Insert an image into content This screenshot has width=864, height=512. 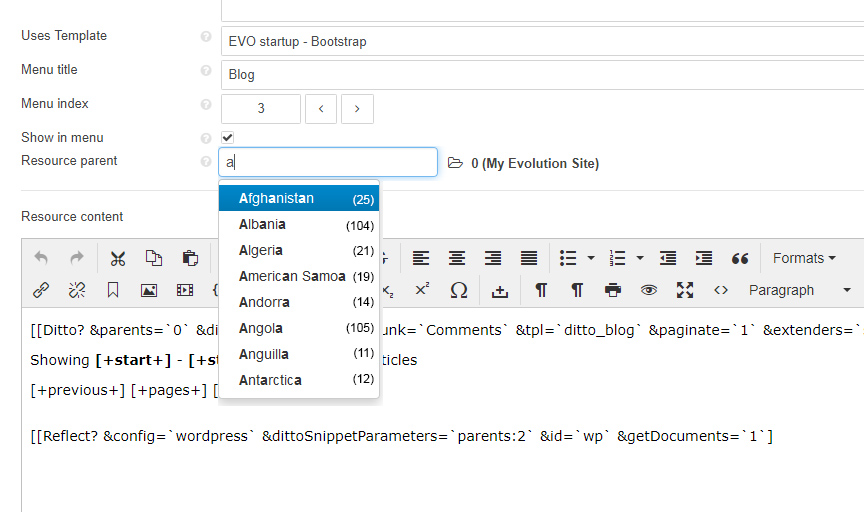(x=149, y=290)
